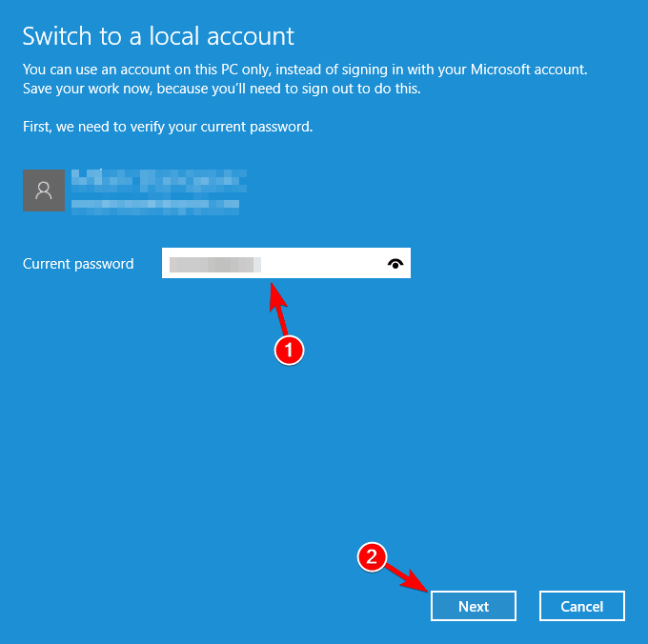Click the 'Save your work now' sentence
The width and height of the screenshot is (648, 644).
coord(221,89)
